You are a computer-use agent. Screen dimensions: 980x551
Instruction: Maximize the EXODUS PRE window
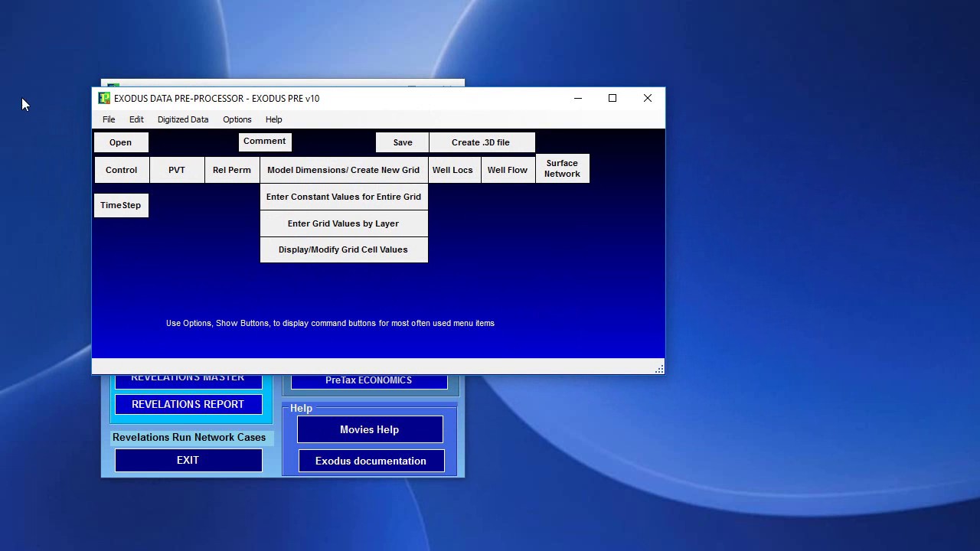(x=612, y=98)
